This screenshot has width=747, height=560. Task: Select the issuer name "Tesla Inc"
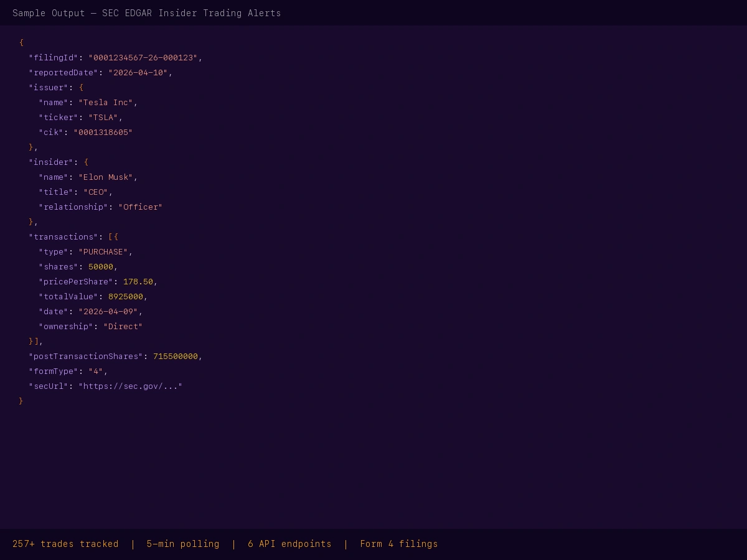[x=106, y=103]
